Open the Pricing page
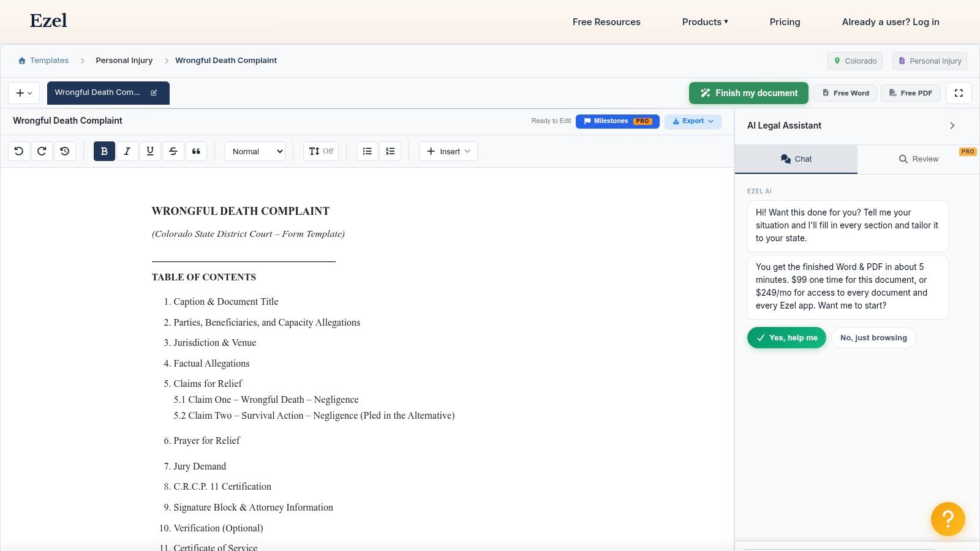 [785, 22]
